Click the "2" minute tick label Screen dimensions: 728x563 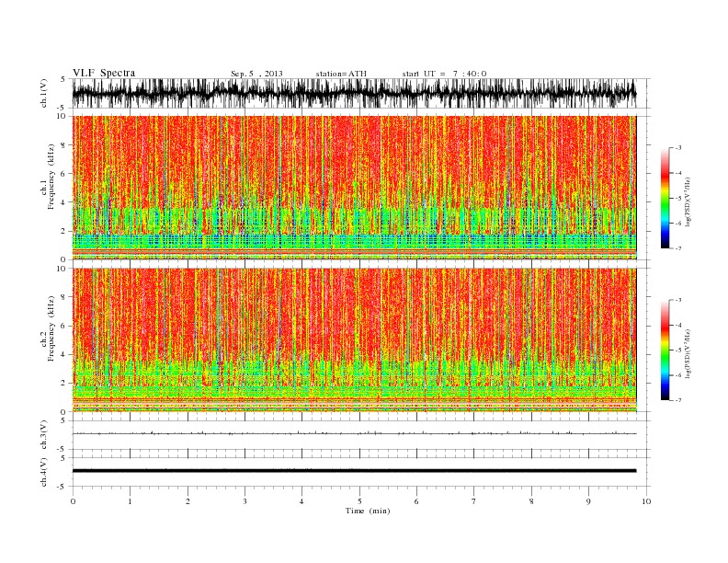[188, 501]
